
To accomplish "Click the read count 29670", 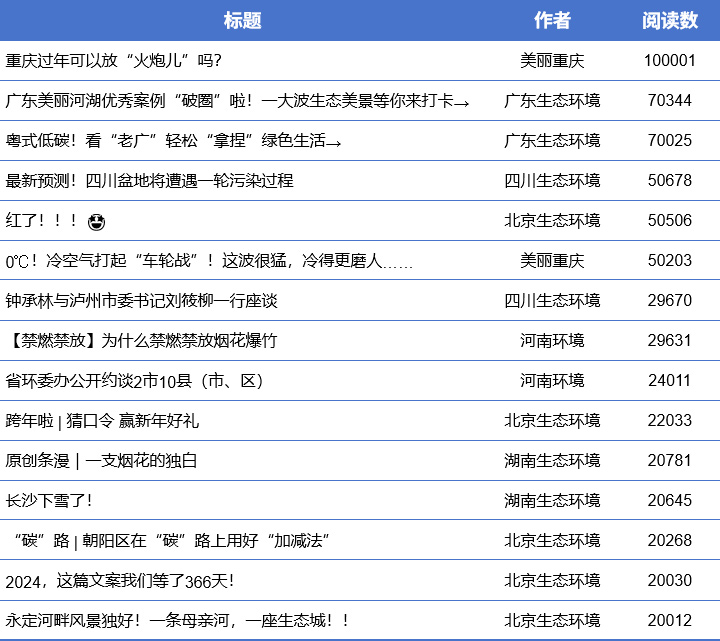I will tap(670, 301).
